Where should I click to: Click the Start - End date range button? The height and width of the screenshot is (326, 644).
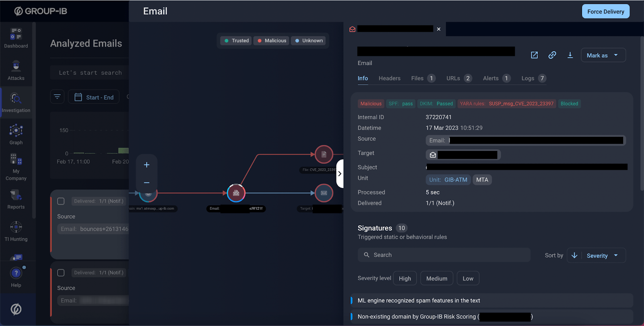(94, 97)
